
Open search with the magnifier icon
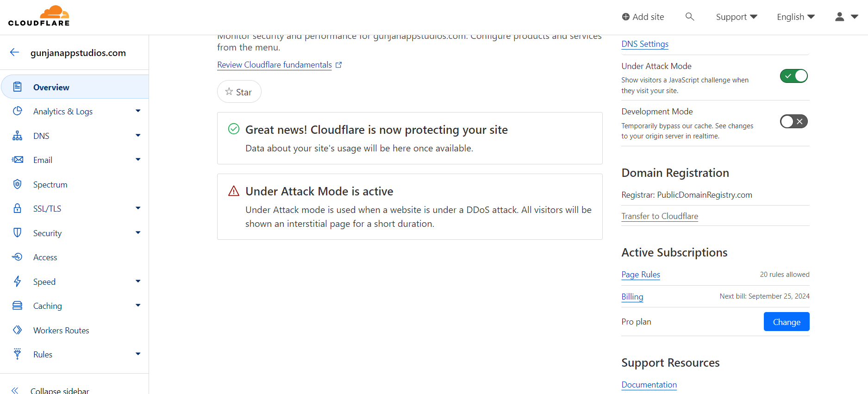pos(690,17)
